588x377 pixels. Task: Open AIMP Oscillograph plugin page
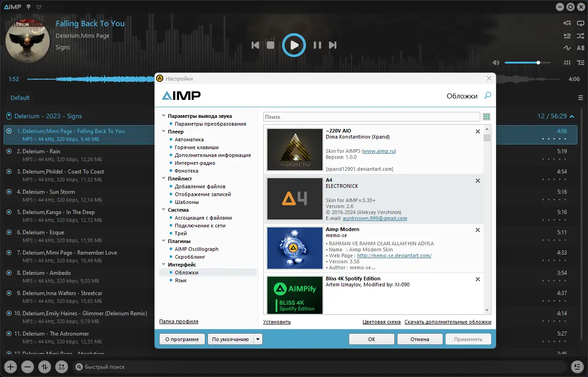click(196, 249)
